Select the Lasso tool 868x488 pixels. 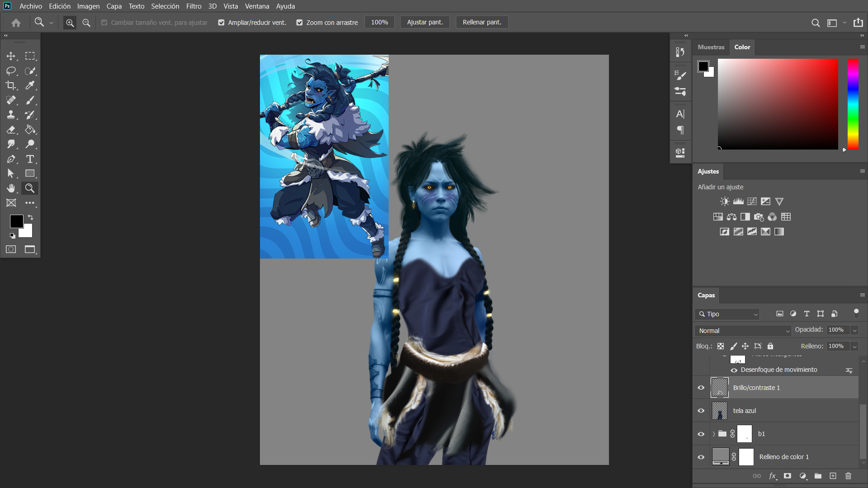pos(11,71)
